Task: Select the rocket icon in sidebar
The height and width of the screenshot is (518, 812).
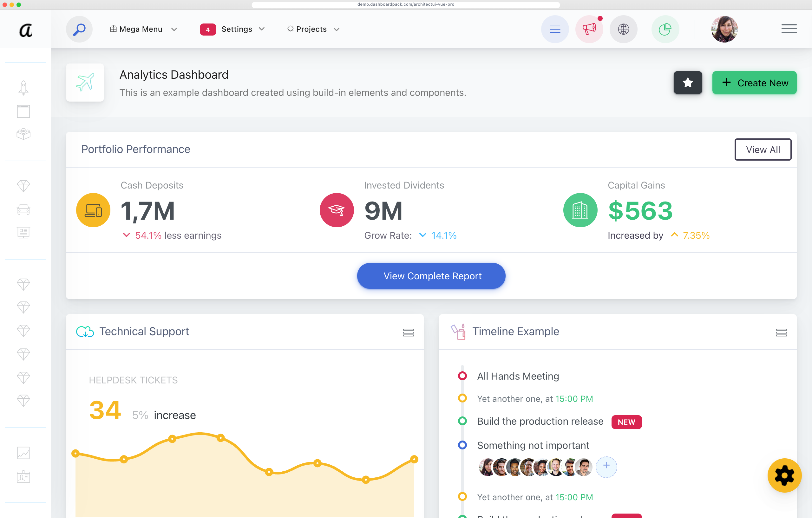Action: [23, 88]
